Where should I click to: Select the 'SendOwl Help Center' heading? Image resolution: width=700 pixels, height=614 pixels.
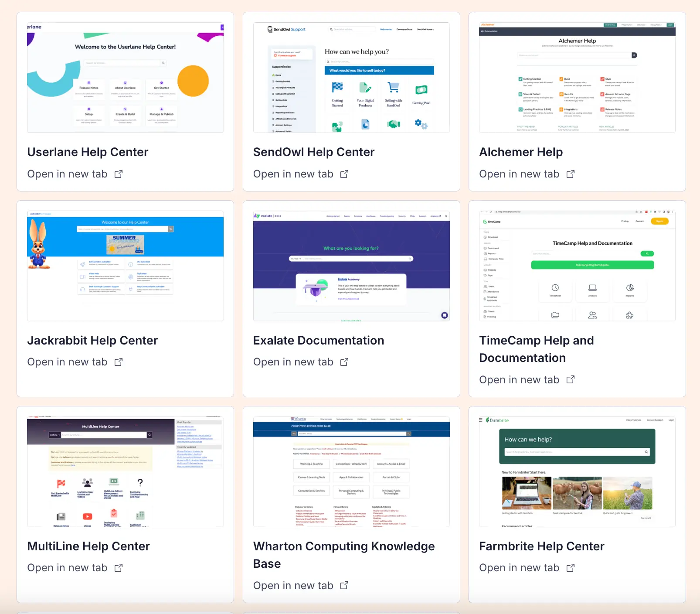point(314,152)
